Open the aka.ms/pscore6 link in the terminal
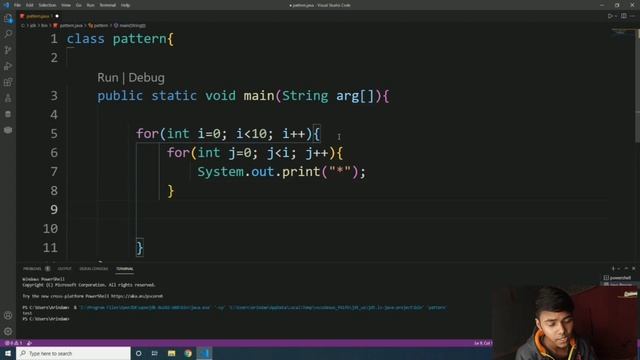 (x=137, y=296)
